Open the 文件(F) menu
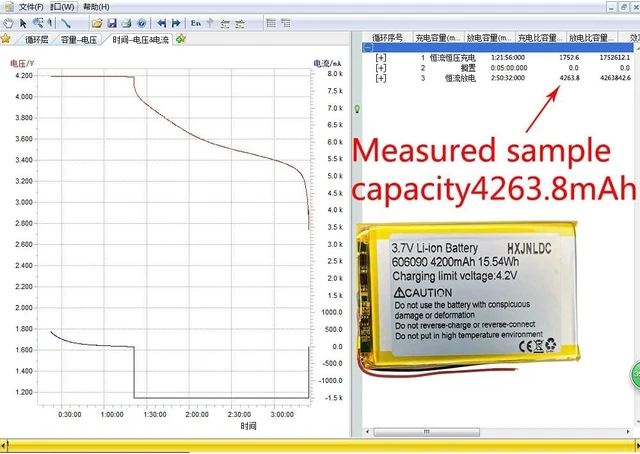This screenshot has height=454, width=640. coord(31,7)
